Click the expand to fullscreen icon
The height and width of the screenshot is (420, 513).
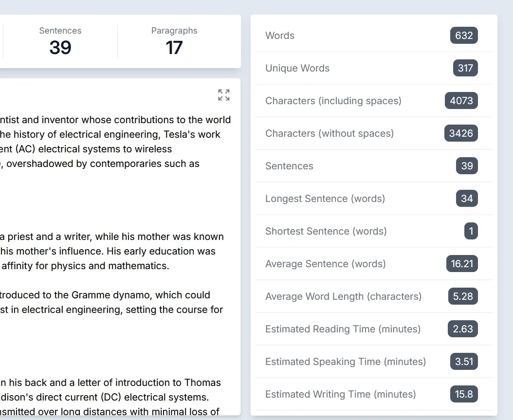point(224,95)
